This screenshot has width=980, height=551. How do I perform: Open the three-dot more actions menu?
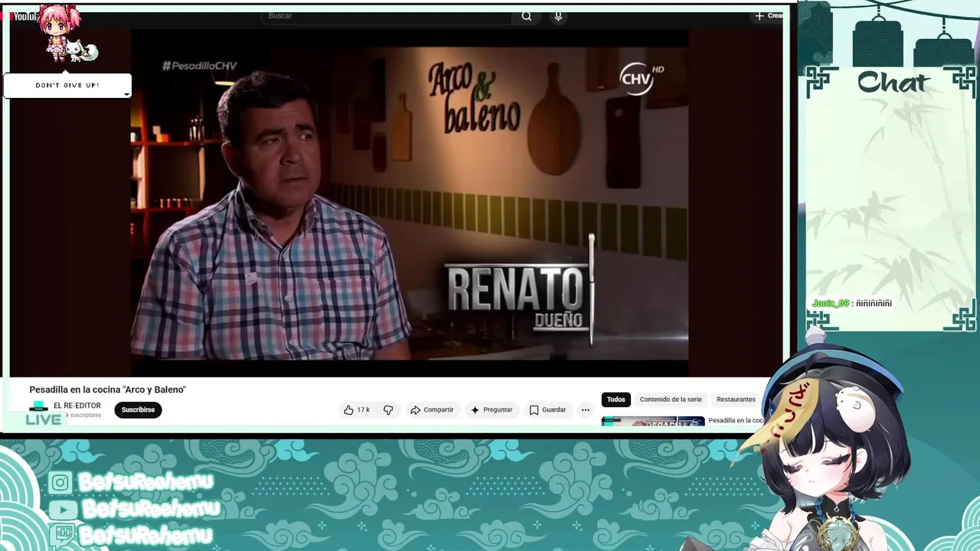coord(586,410)
